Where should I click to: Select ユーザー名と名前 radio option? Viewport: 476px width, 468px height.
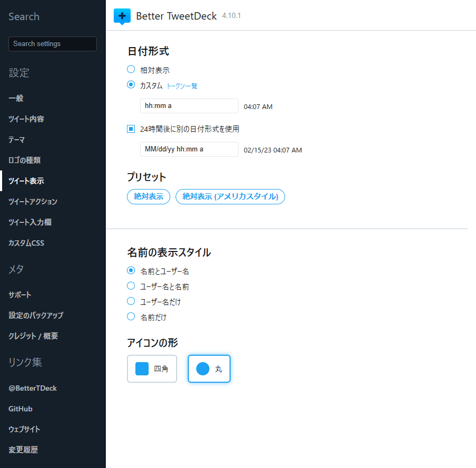tap(131, 286)
